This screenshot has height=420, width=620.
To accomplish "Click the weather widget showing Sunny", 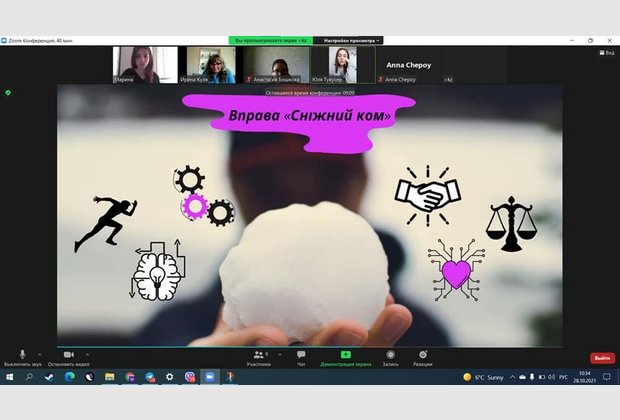I will pyautogui.click(x=486, y=377).
